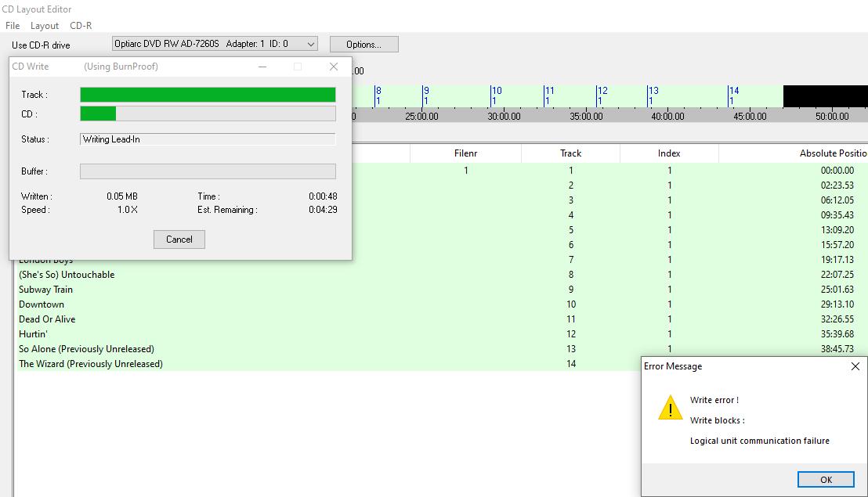Confirm error with OK button

point(826,479)
